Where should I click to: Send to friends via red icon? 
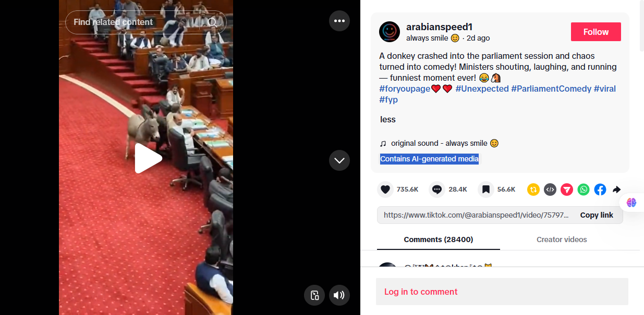coord(567,190)
